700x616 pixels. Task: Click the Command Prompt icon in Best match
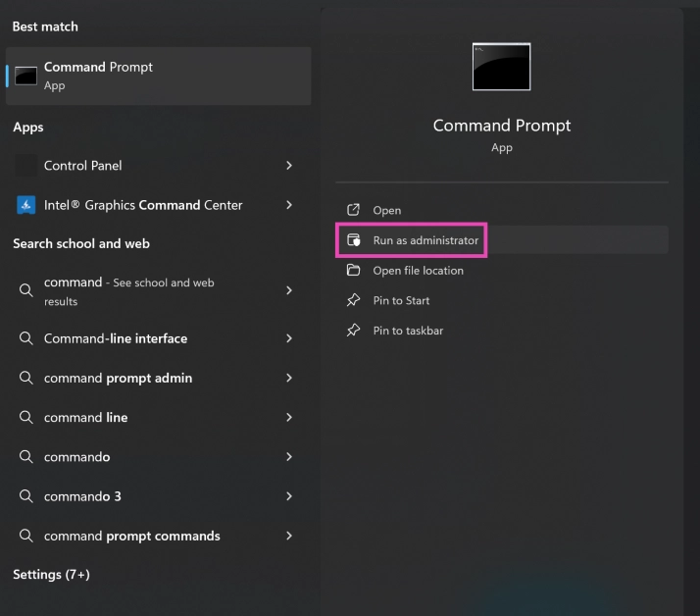pyautogui.click(x=26, y=76)
